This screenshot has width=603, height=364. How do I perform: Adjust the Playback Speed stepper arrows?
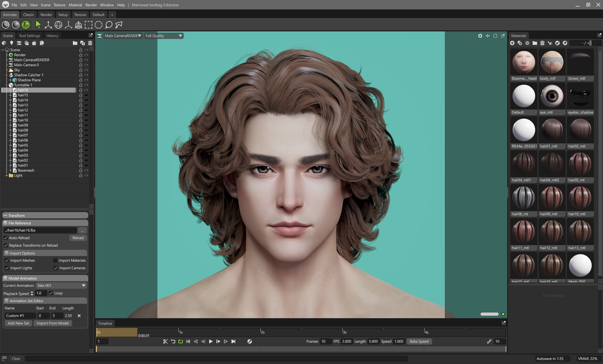32,293
